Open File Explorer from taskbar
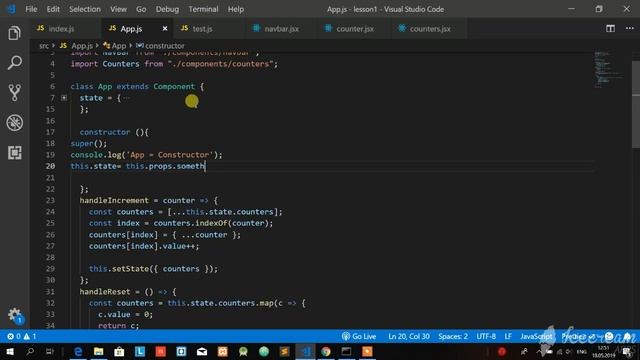The image size is (640, 360). 98,351
